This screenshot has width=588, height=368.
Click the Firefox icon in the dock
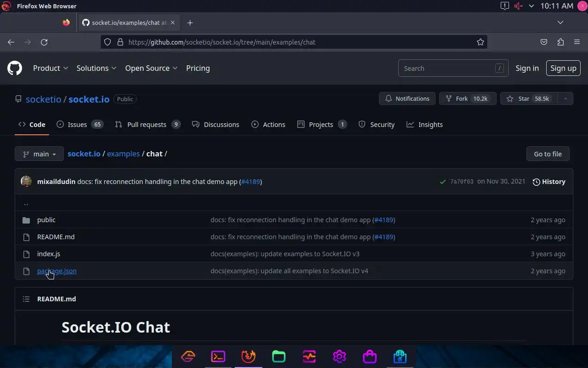[x=249, y=356]
